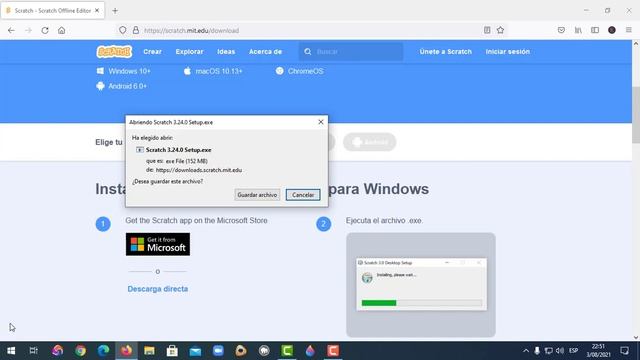
Task: Open the Ideas menu item
Action: pos(226,52)
